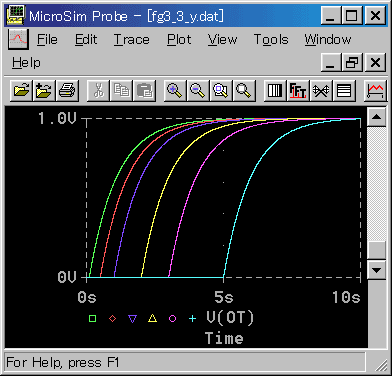Select the Zoom Area magnifier icon
392x376 pixels.
(x=221, y=90)
